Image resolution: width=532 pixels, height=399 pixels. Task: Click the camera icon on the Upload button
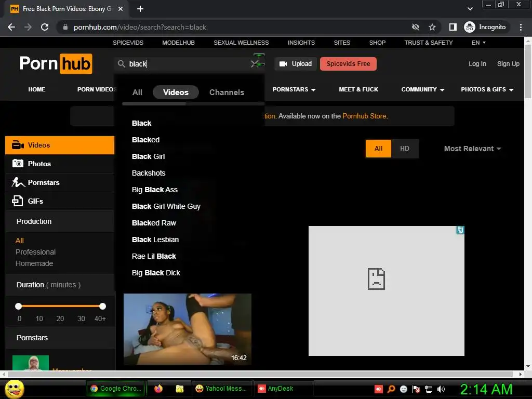pyautogui.click(x=283, y=64)
